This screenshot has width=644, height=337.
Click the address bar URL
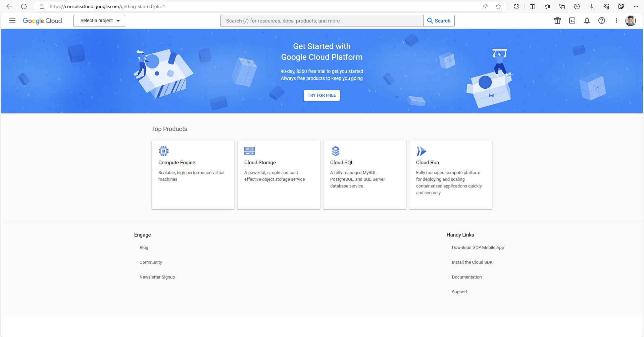[x=107, y=6]
